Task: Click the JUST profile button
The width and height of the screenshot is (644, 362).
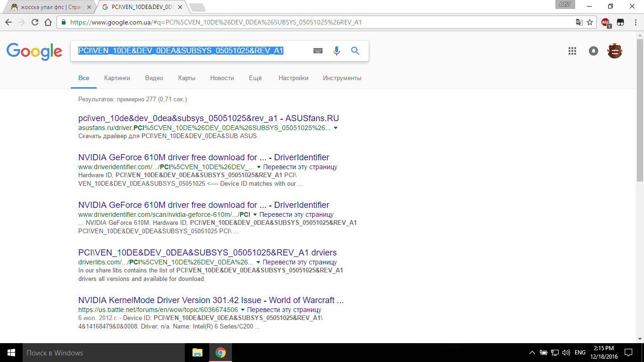Action: pos(565,4)
